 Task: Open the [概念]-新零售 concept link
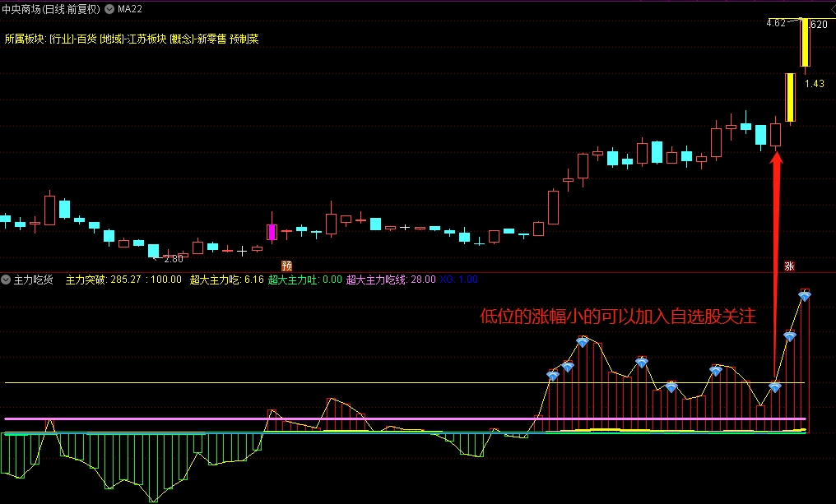coord(198,39)
